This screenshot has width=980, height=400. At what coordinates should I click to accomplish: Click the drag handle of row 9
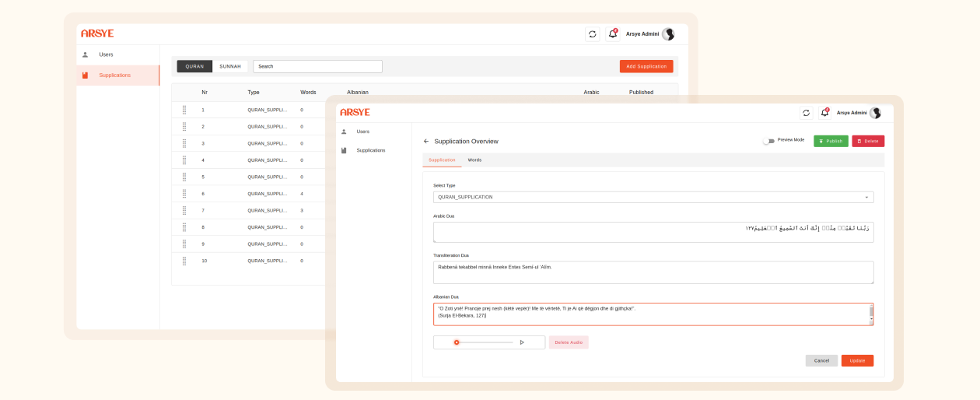[x=184, y=244]
